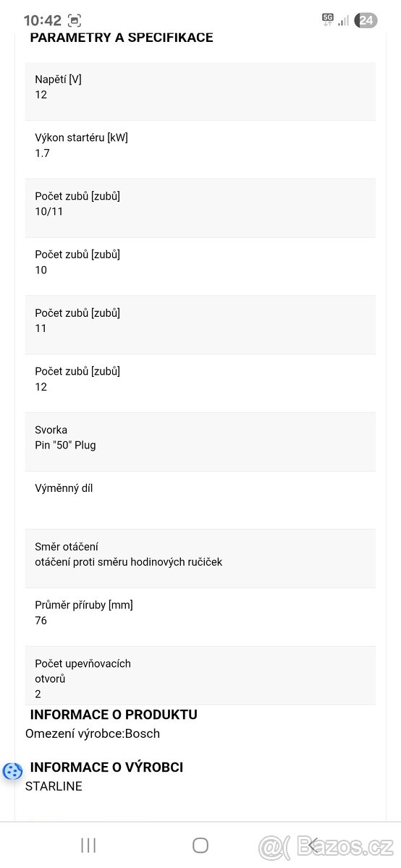Open the blue cookie settings icon

point(12,771)
